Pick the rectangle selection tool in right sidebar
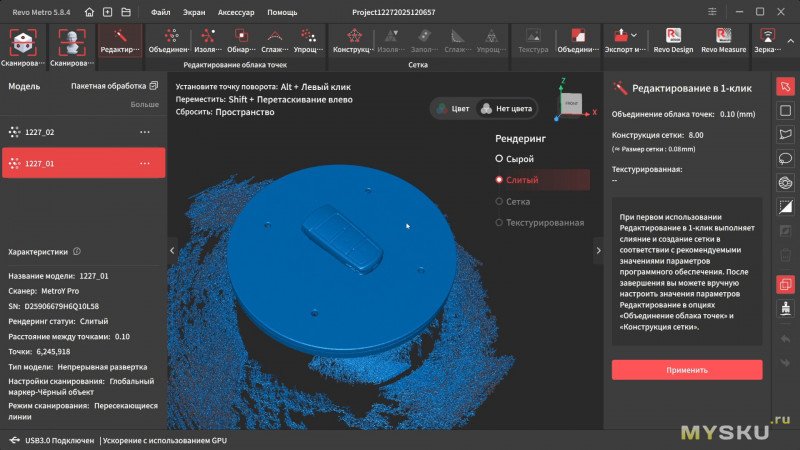Screen dimensions: 800x450 (785, 110)
